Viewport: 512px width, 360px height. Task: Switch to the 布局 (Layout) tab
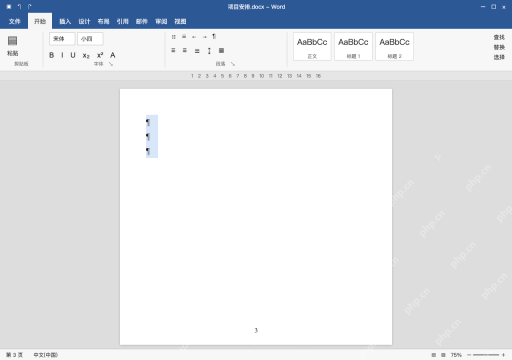click(103, 22)
